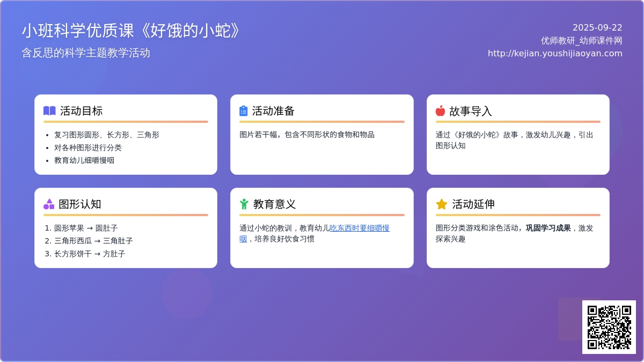Click the QR code image

[x=609, y=327]
